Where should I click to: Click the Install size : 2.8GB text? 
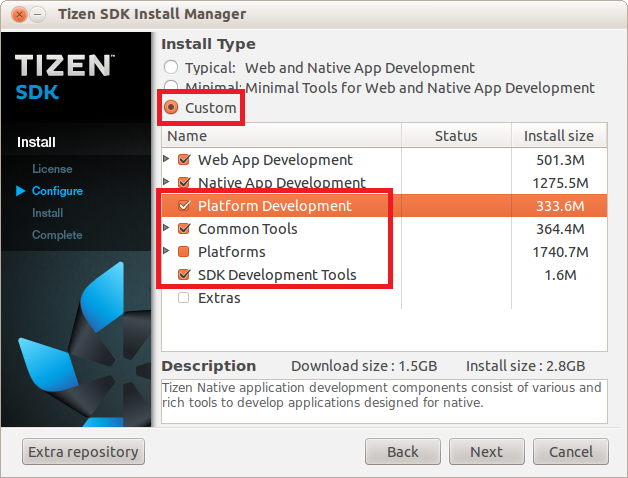click(525, 366)
